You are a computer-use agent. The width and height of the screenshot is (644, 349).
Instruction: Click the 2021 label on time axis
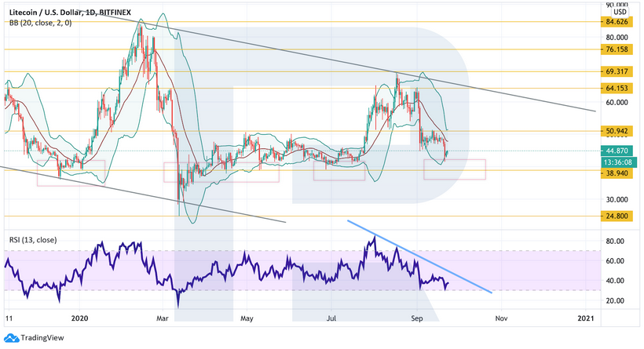[x=587, y=319]
